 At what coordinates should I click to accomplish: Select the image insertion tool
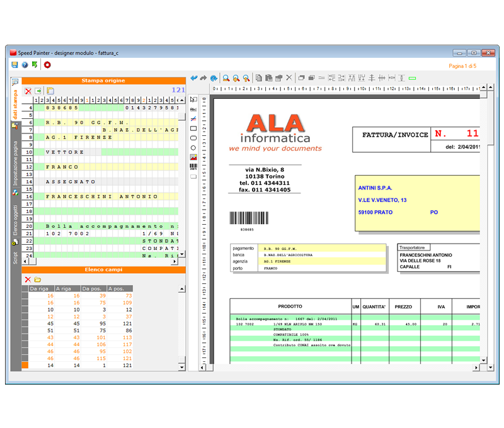[x=193, y=157]
